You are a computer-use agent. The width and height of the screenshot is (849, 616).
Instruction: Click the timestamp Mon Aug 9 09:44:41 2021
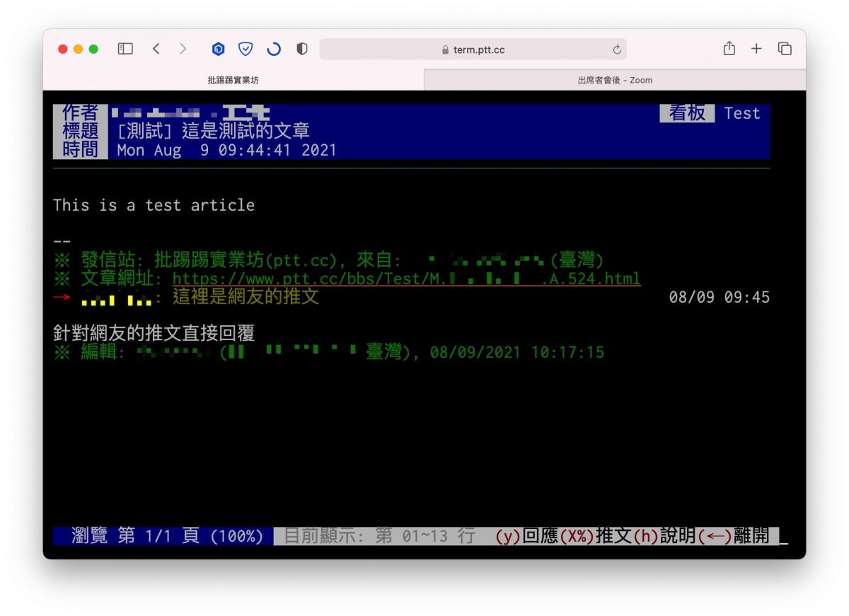(227, 150)
